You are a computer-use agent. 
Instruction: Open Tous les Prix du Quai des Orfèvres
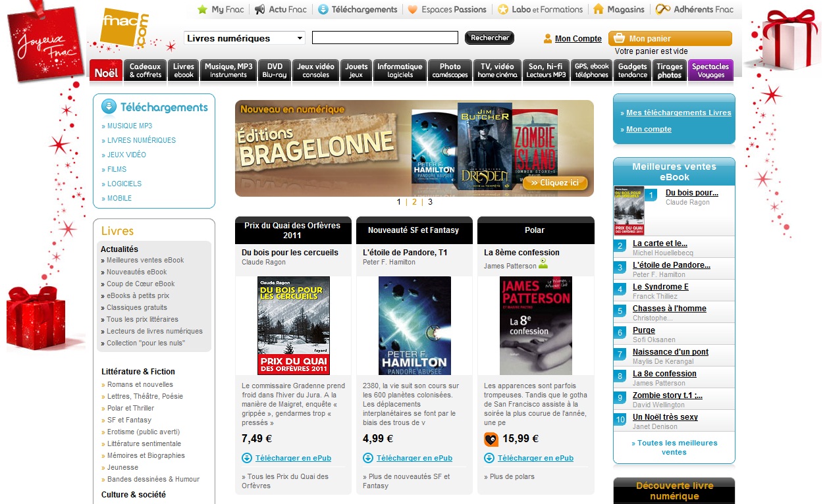285,481
